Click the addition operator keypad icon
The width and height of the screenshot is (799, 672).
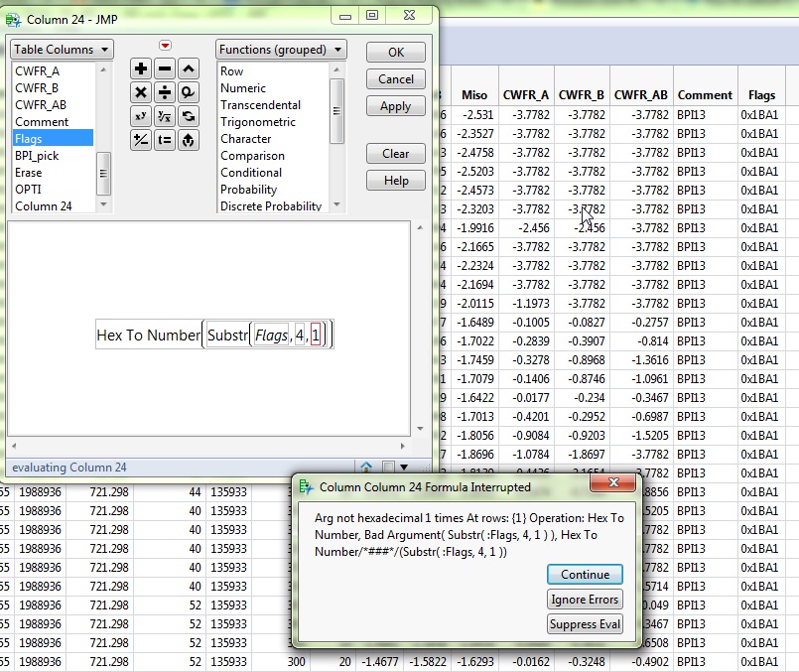141,69
